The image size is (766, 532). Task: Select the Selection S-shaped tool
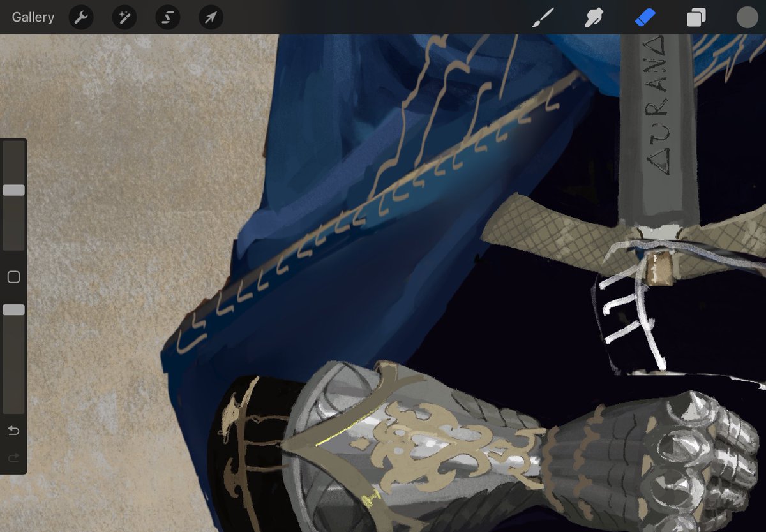pos(167,17)
